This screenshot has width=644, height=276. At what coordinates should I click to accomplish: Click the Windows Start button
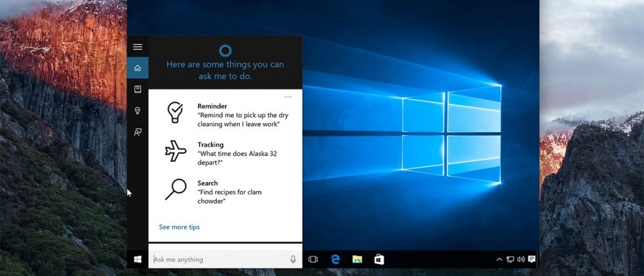tap(137, 260)
